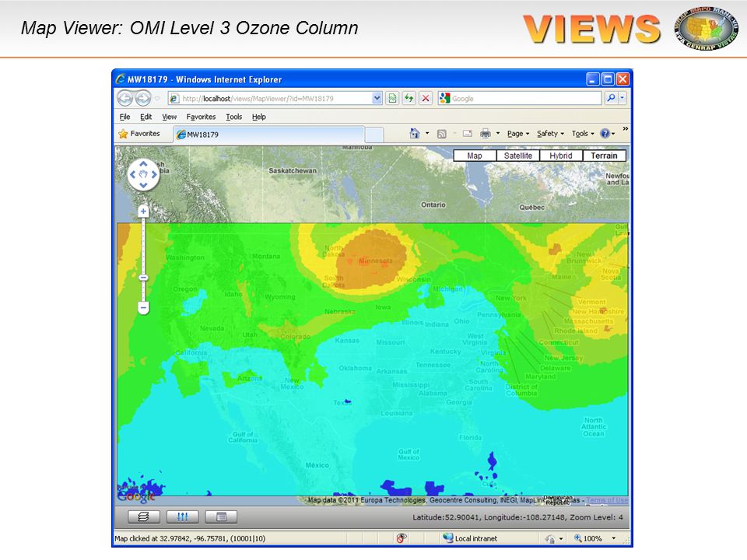Pan the map down arrow
The width and height of the screenshot is (747, 560).
pos(143,185)
